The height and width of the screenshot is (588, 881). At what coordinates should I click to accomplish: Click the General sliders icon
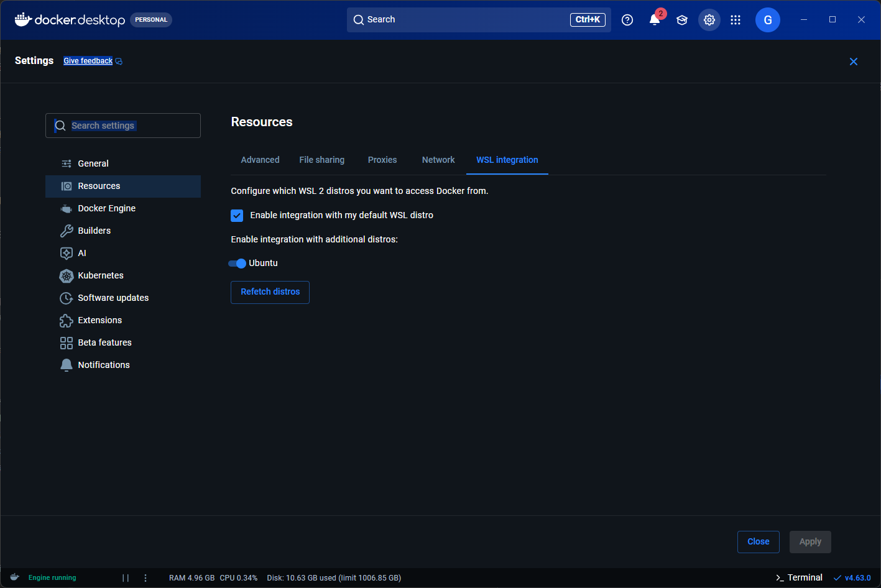67,163
